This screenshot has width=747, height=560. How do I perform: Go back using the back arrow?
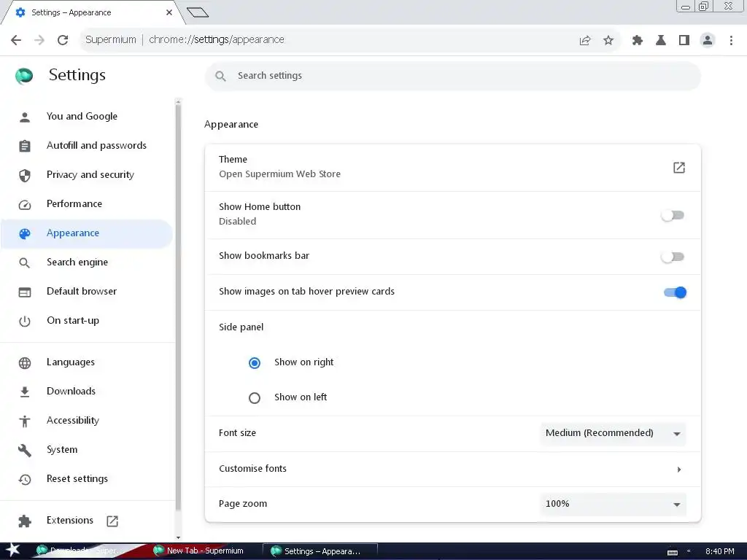pos(16,40)
